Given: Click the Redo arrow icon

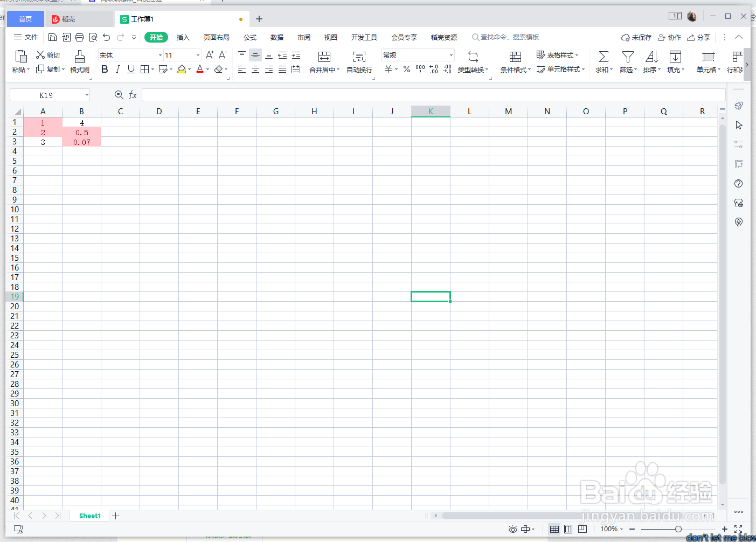Looking at the screenshot, I should pos(120,37).
